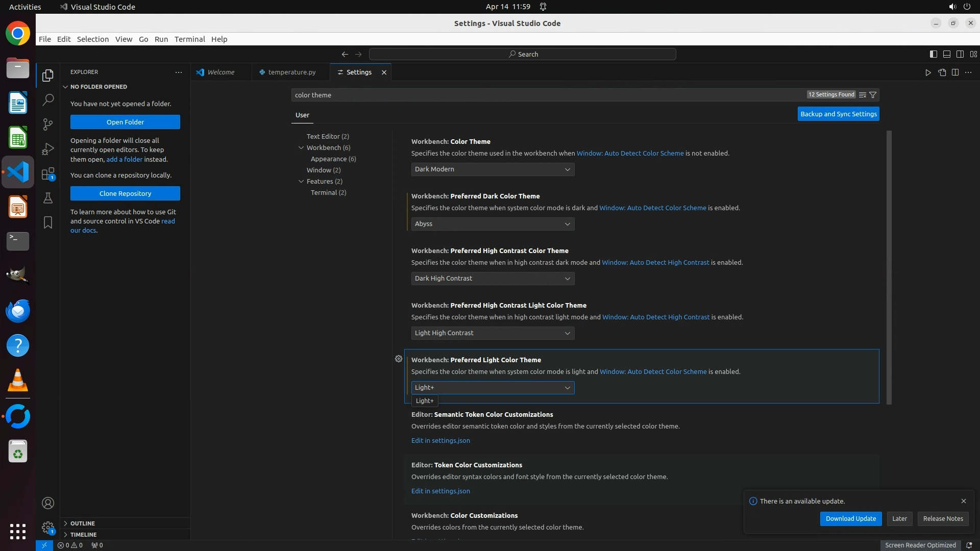Switch to the temperature.py tab
This screenshot has width=980, height=551.
[x=291, y=72]
